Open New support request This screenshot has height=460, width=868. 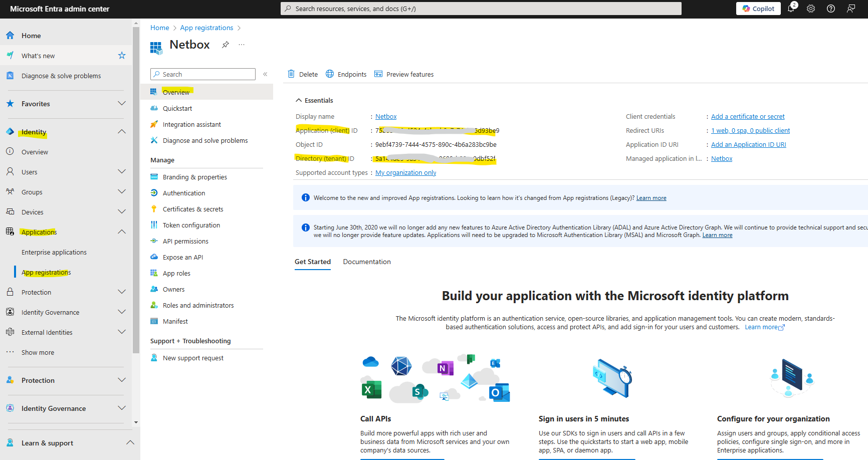pos(193,358)
